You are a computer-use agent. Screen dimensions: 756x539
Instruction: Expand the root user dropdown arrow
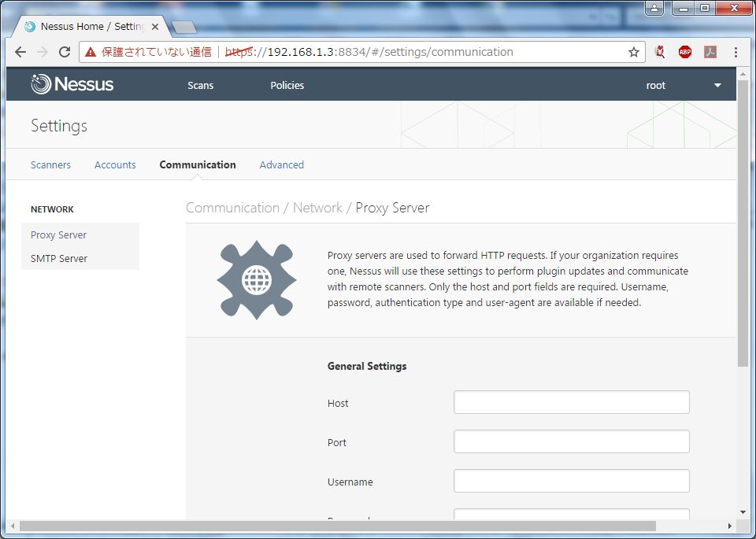click(x=717, y=85)
